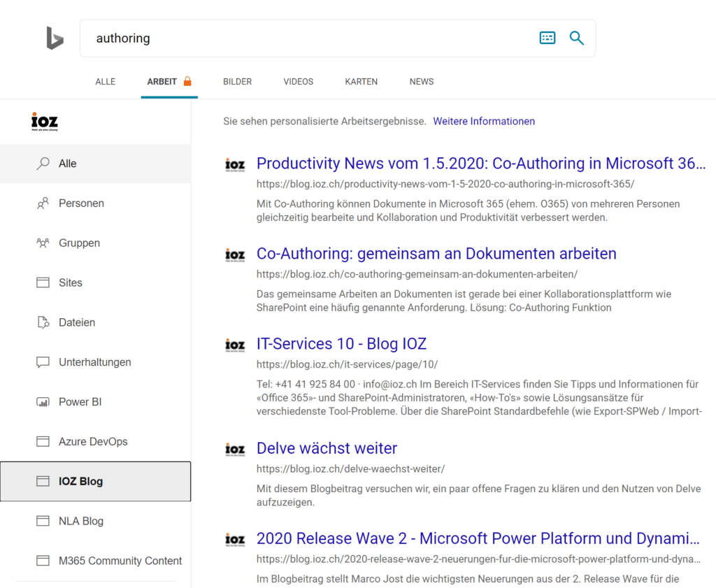Click snippet 'Mit diesem Blogbeitrag versuchen wir'
This screenshot has width=716, height=588.
tap(478, 495)
